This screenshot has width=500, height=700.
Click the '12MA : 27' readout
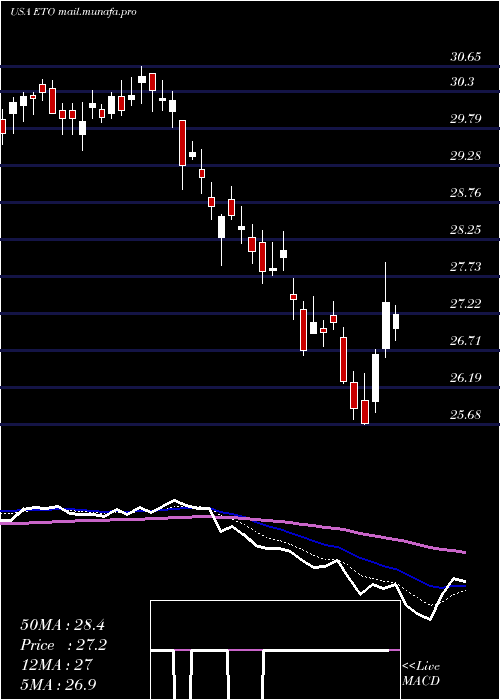pyautogui.click(x=56, y=665)
